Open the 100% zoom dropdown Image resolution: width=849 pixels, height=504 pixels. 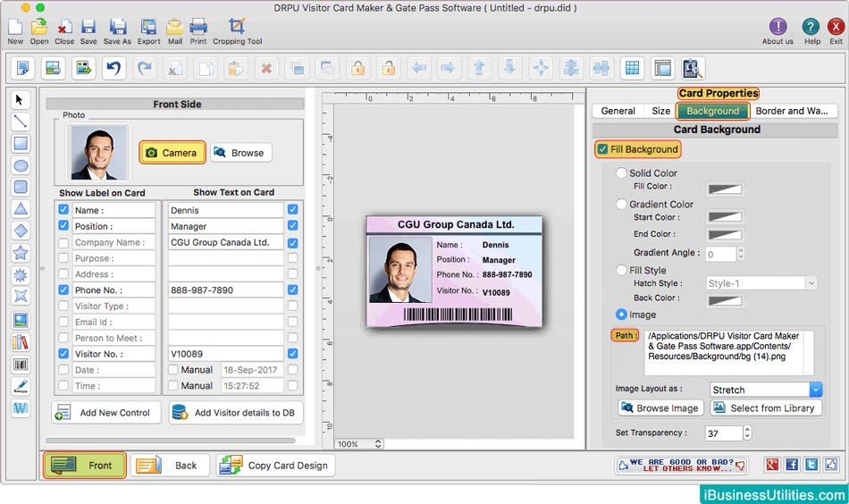pyautogui.click(x=359, y=444)
